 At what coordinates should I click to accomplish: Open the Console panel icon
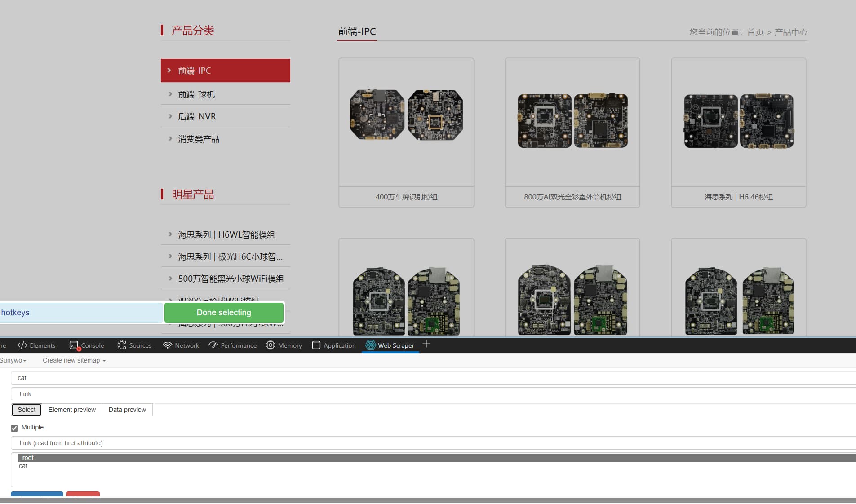[x=74, y=345]
